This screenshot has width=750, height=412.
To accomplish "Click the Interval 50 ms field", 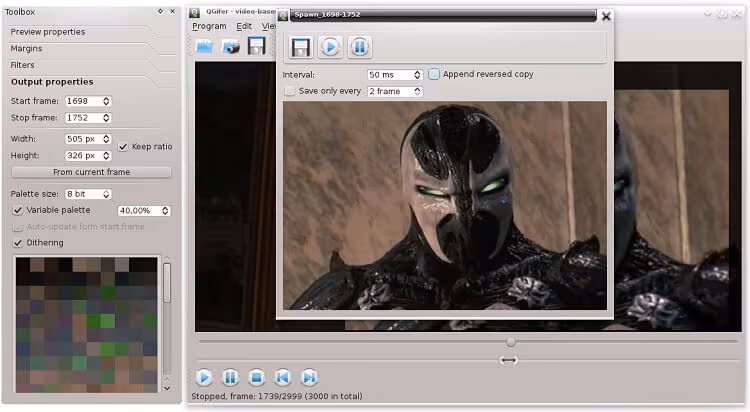I will [390, 75].
